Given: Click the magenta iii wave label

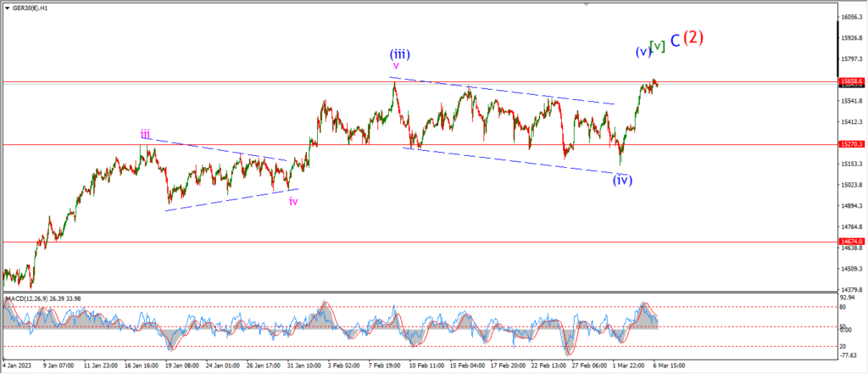Looking at the screenshot, I should tap(145, 133).
